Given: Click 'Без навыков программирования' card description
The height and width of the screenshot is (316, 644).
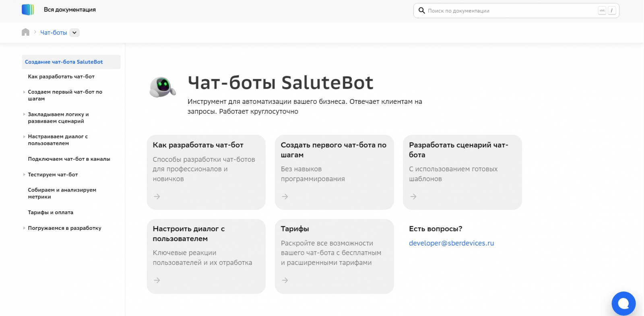Looking at the screenshot, I should tap(313, 174).
